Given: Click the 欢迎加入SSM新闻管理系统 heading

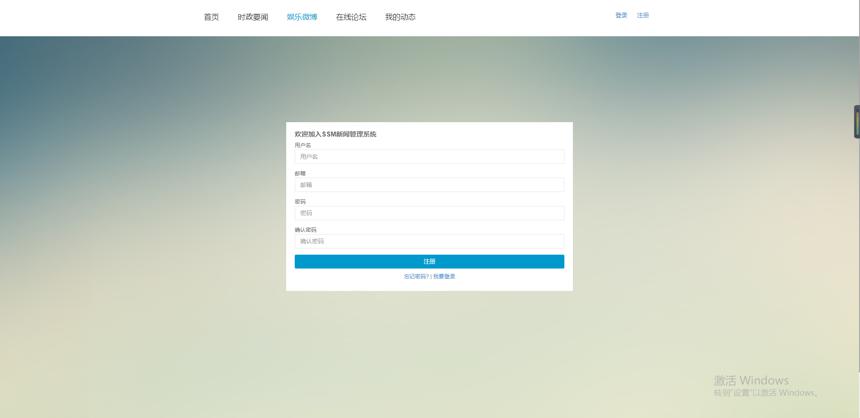Looking at the screenshot, I should click(x=336, y=134).
